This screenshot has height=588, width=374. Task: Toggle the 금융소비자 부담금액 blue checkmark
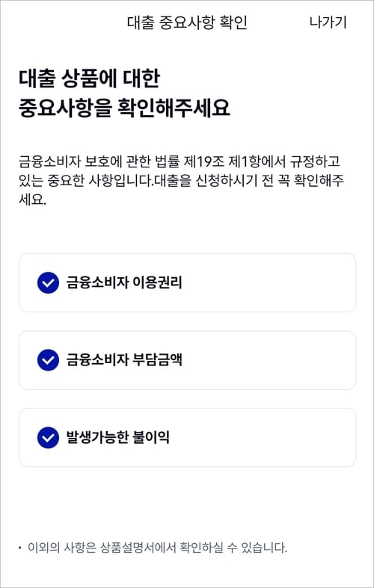48,360
